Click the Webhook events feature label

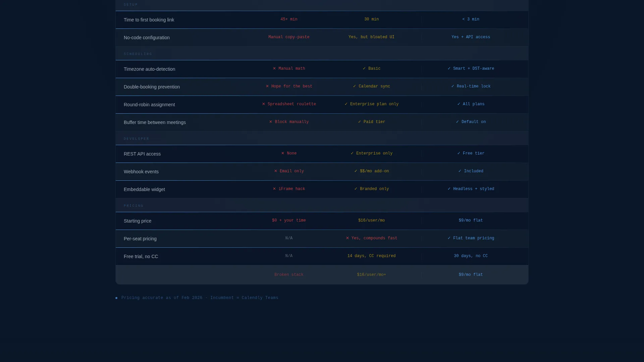(141, 172)
